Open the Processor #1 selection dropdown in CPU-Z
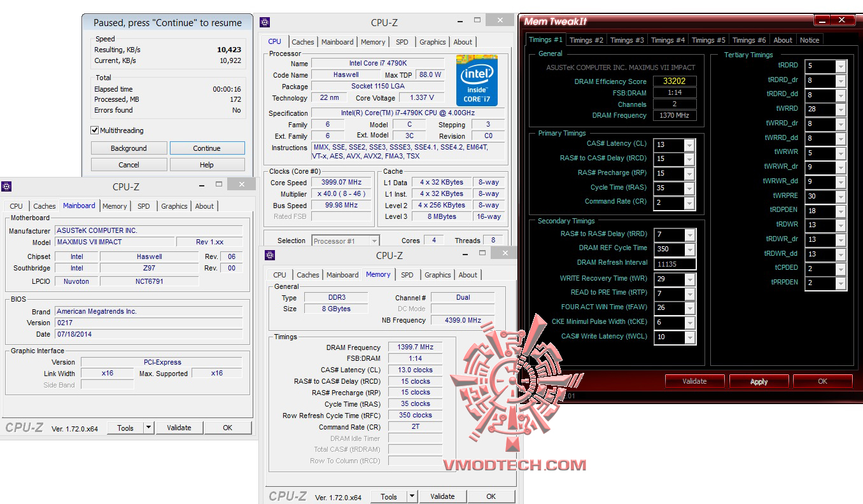The height and width of the screenshot is (504, 863). [346, 241]
